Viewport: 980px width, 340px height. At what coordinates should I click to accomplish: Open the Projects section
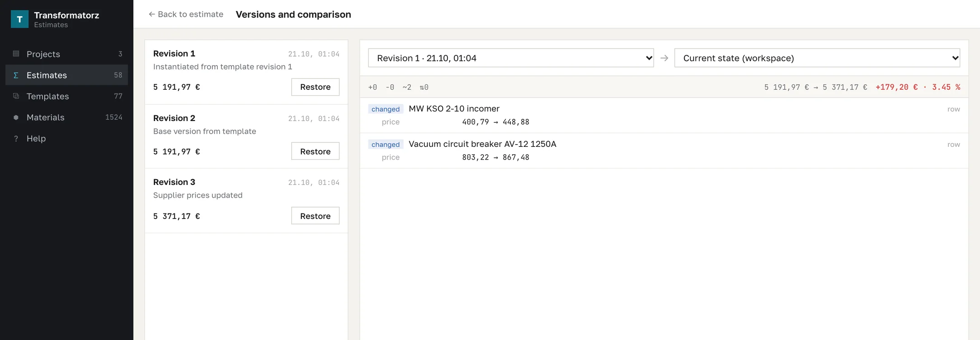67,54
